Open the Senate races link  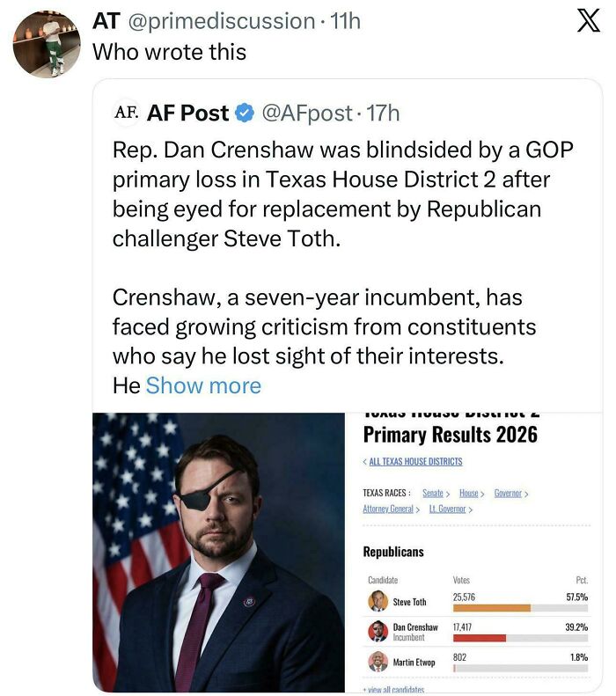(x=435, y=494)
